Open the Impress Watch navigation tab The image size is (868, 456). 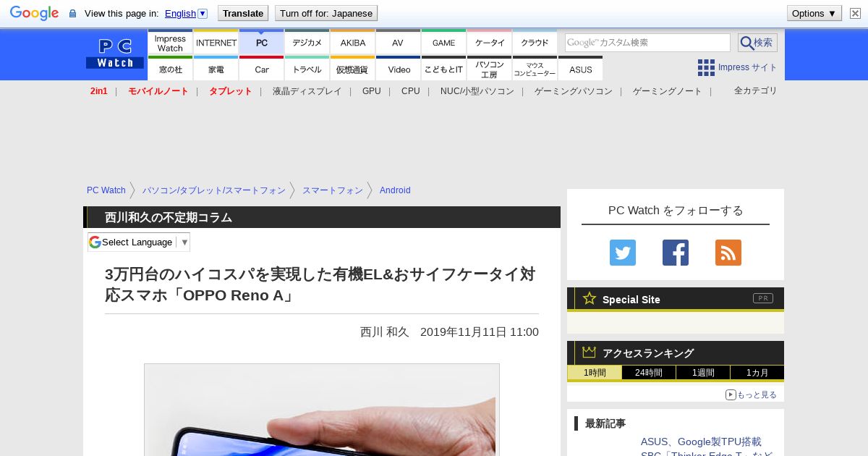coord(170,43)
